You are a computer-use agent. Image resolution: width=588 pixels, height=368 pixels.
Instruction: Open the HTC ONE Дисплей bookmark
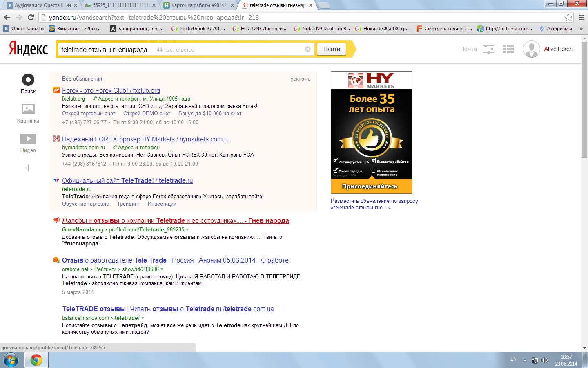click(260, 29)
